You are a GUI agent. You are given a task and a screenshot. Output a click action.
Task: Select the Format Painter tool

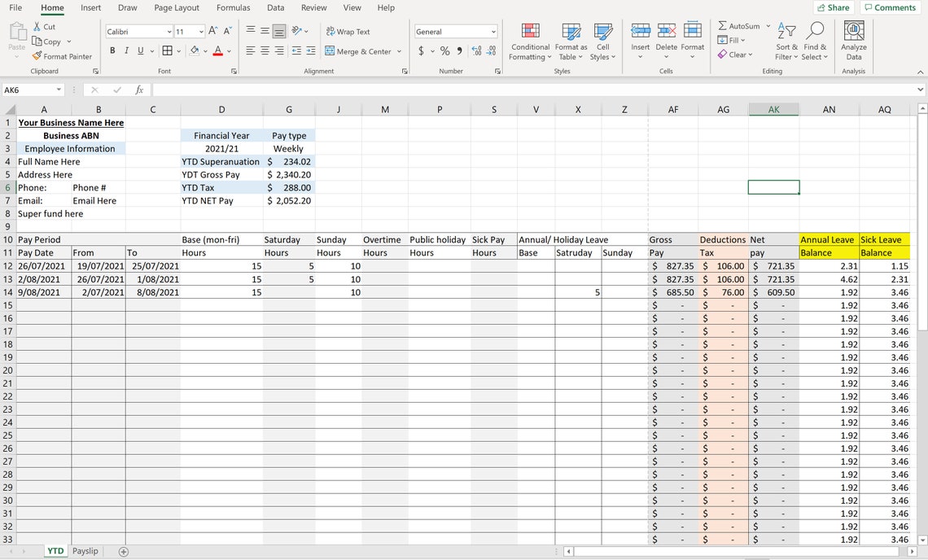(63, 56)
